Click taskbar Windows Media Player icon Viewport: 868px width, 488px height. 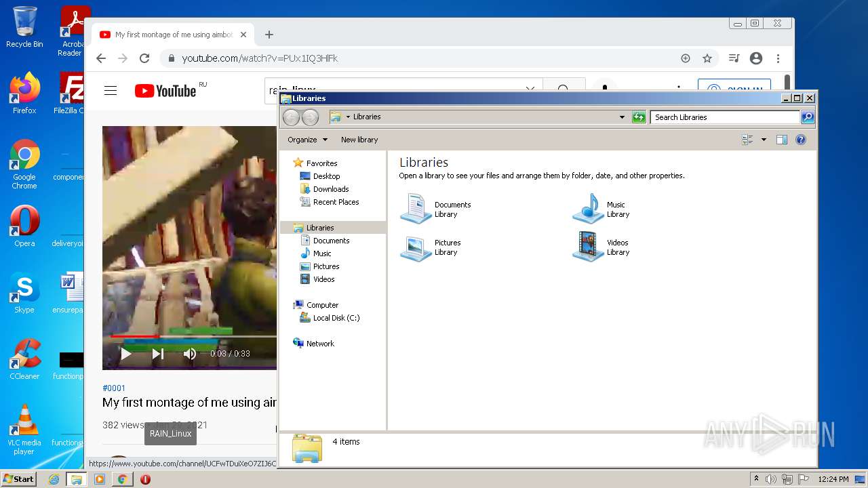tap(99, 479)
